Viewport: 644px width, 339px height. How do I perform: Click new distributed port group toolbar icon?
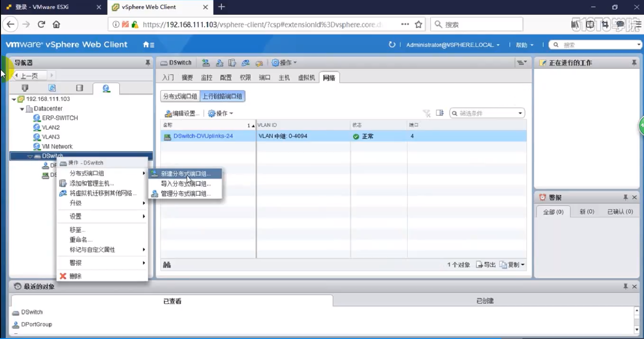coord(206,62)
